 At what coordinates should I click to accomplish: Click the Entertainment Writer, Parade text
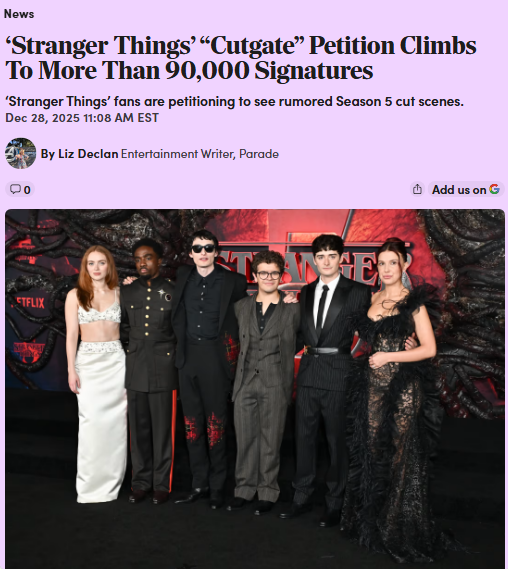click(200, 154)
